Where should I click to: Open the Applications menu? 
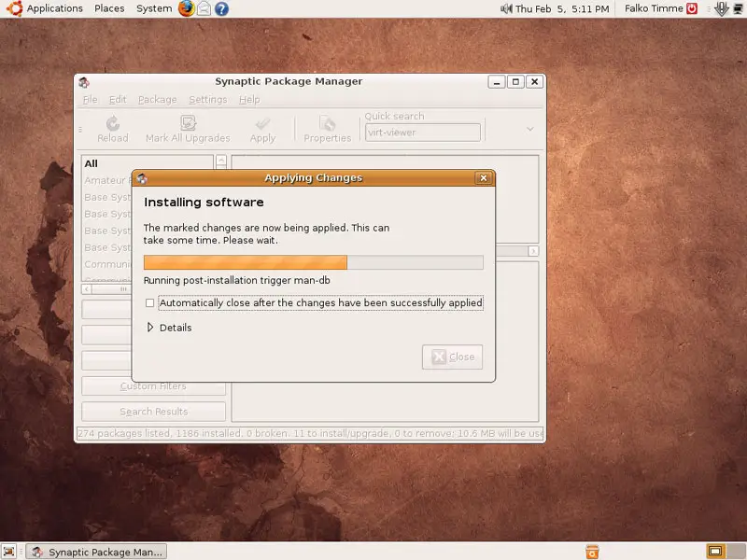click(x=55, y=8)
